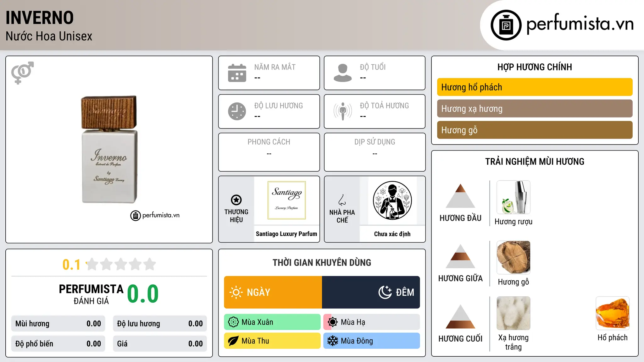Click the Độ lưu hương score row
The width and height of the screenshot is (644, 362).
tap(160, 324)
